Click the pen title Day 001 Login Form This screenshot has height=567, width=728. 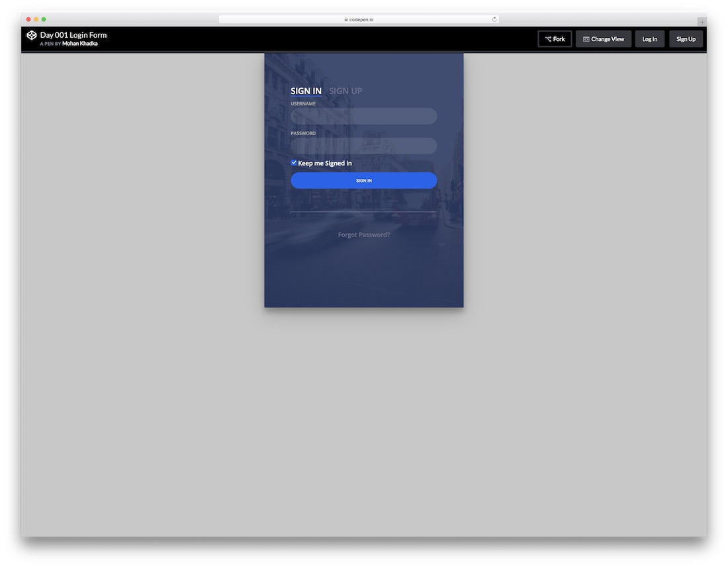pos(74,34)
